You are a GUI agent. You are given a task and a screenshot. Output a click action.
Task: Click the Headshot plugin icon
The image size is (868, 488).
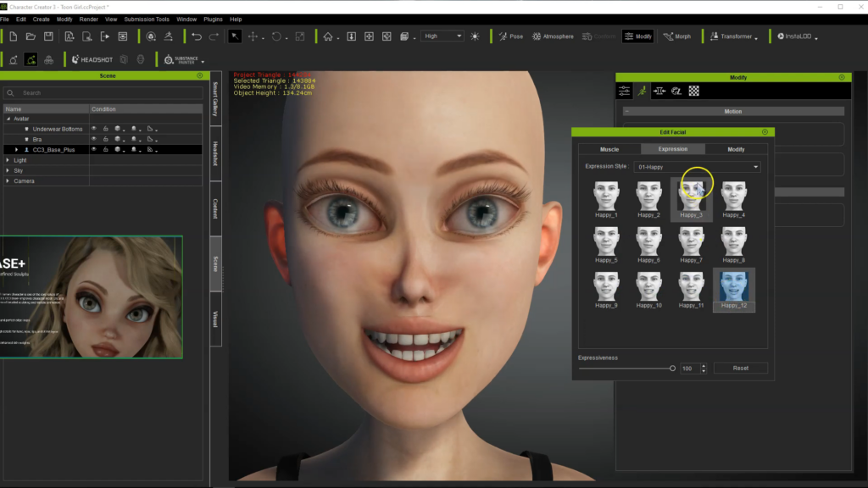(x=92, y=60)
